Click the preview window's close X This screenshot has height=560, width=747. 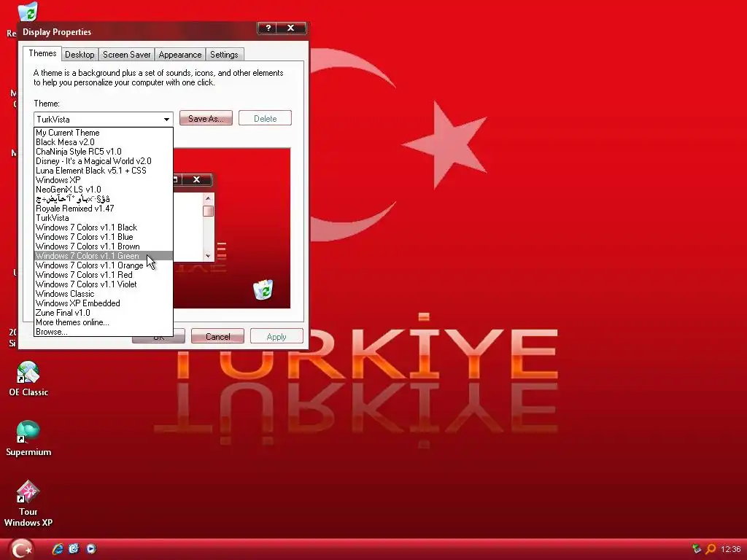click(x=196, y=179)
